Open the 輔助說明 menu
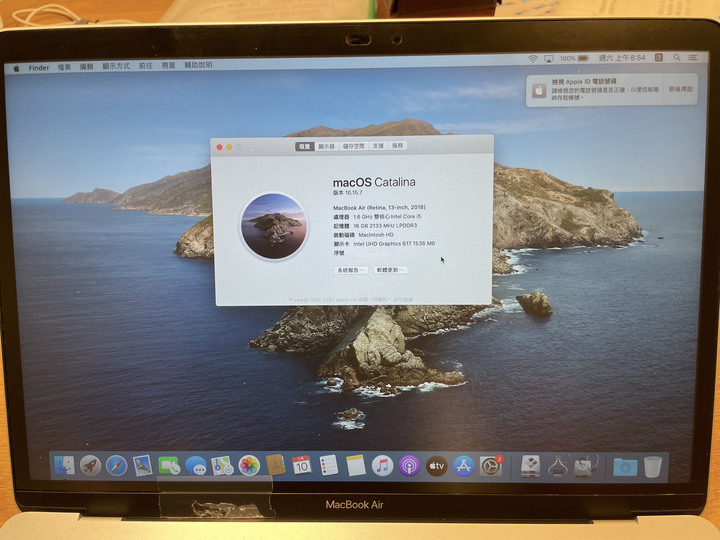The width and height of the screenshot is (720, 540). click(x=198, y=65)
